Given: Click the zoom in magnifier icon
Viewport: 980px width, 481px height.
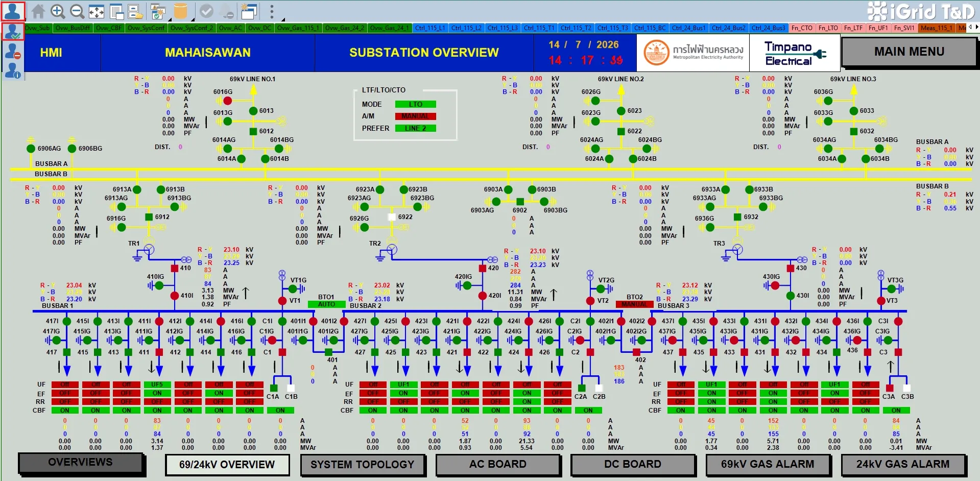Looking at the screenshot, I should (58, 11).
